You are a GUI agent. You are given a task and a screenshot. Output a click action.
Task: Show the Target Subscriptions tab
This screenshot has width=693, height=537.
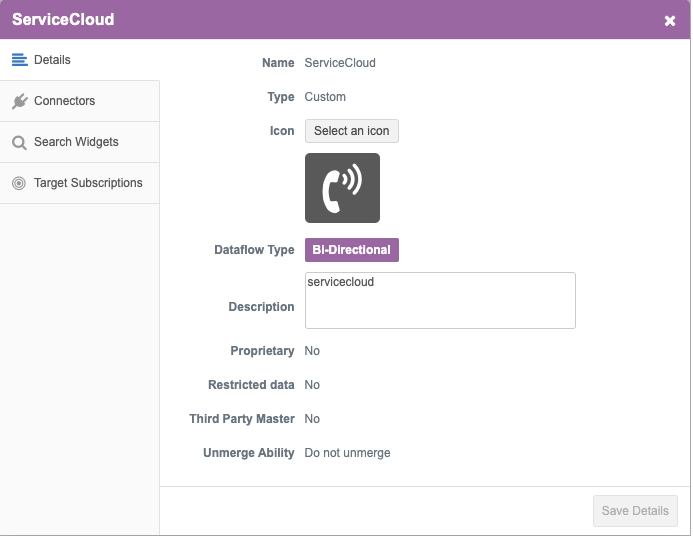click(x=88, y=183)
